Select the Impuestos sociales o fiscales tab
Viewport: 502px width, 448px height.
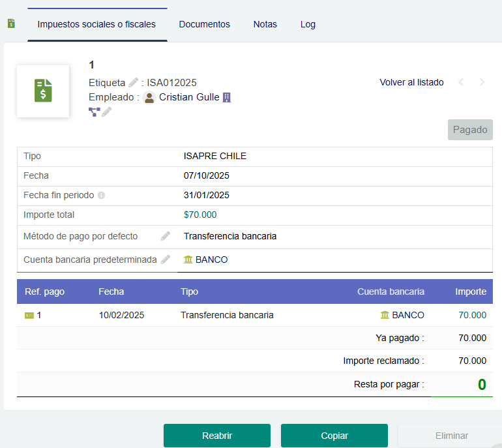click(x=96, y=24)
